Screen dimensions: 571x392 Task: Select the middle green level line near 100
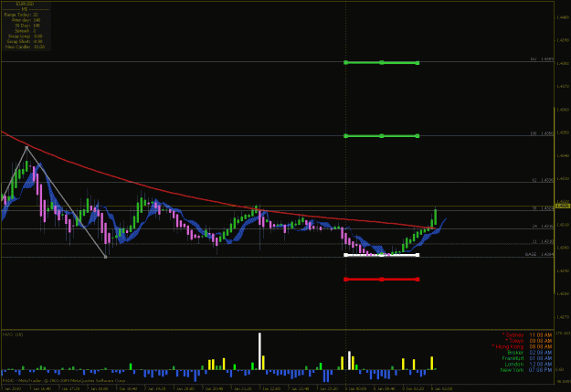point(382,136)
